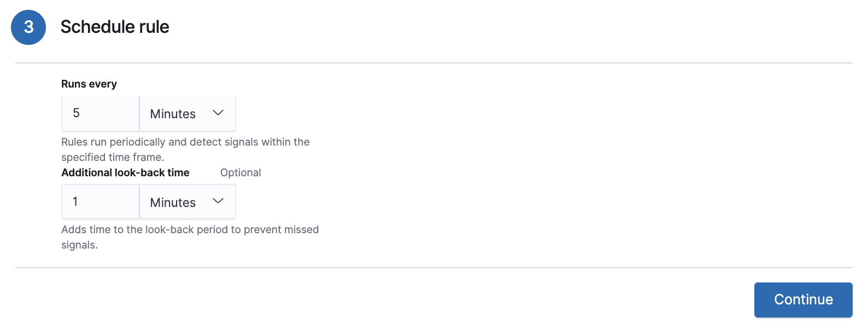Click the Optional text beside look-back label
Screen dimensions: 868x335
[x=241, y=172]
